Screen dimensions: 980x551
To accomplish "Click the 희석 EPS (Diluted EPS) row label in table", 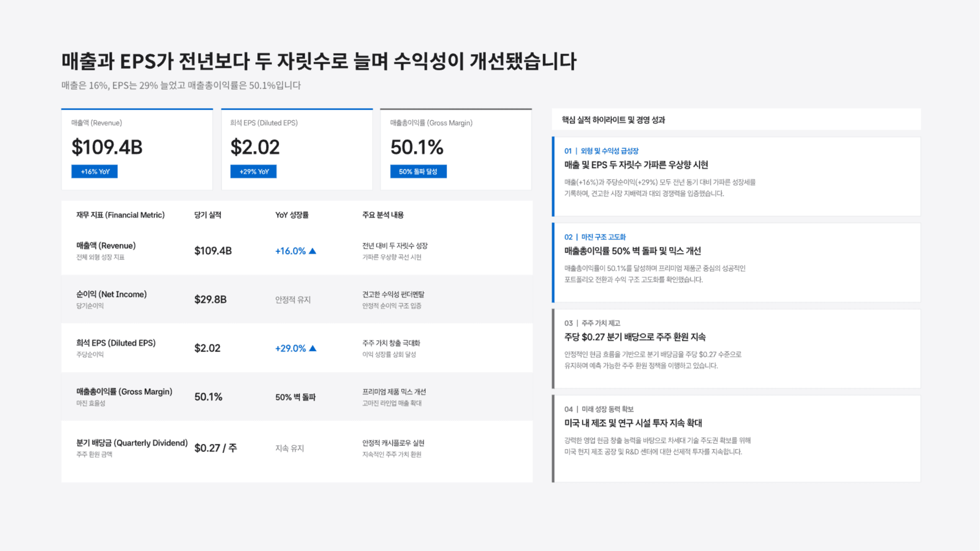I will [x=116, y=343].
